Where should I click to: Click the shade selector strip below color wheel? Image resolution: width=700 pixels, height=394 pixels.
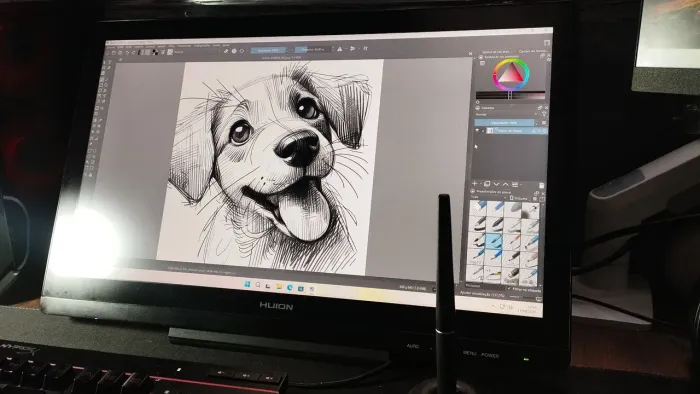click(x=510, y=95)
